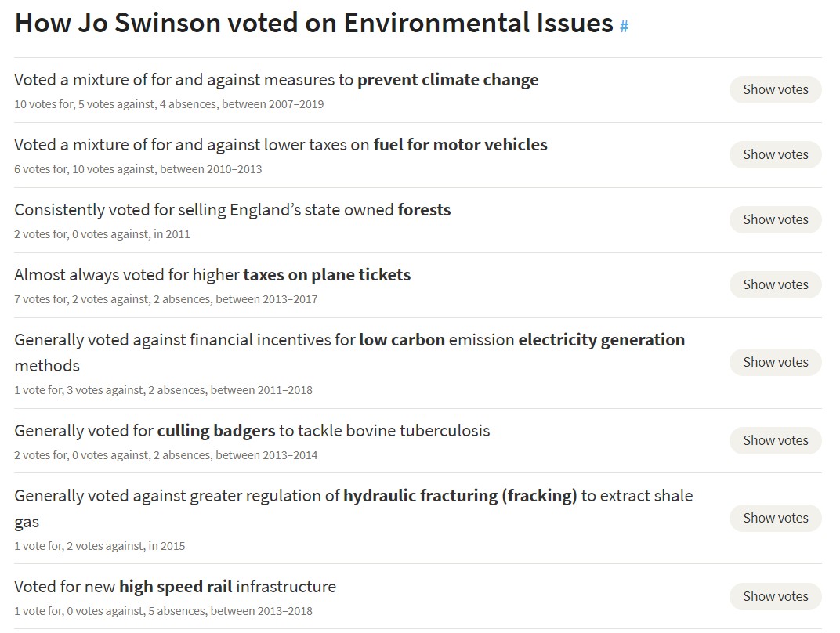Screen dimensions: 840x633
Task: Click the plane tickets vote count summary
Action: click(x=165, y=298)
